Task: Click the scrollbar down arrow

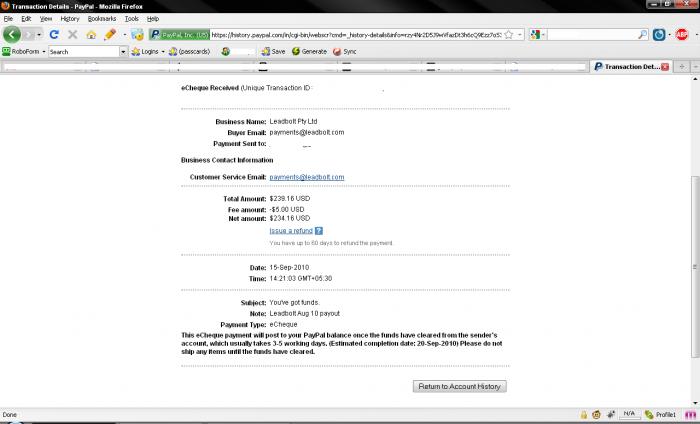Action: (696, 403)
